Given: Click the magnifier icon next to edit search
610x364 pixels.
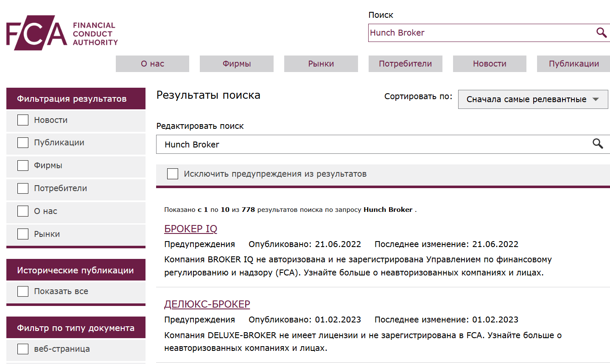Looking at the screenshot, I should [598, 144].
